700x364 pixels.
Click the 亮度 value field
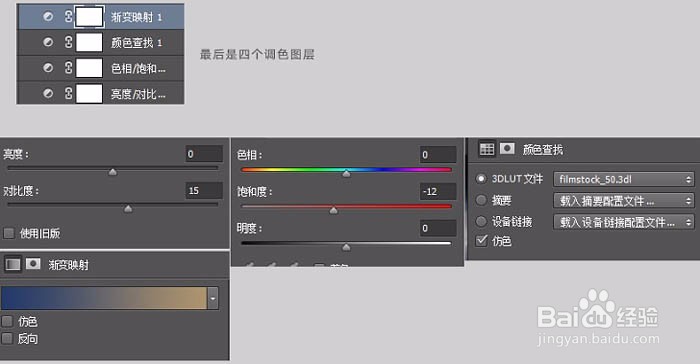[204, 154]
